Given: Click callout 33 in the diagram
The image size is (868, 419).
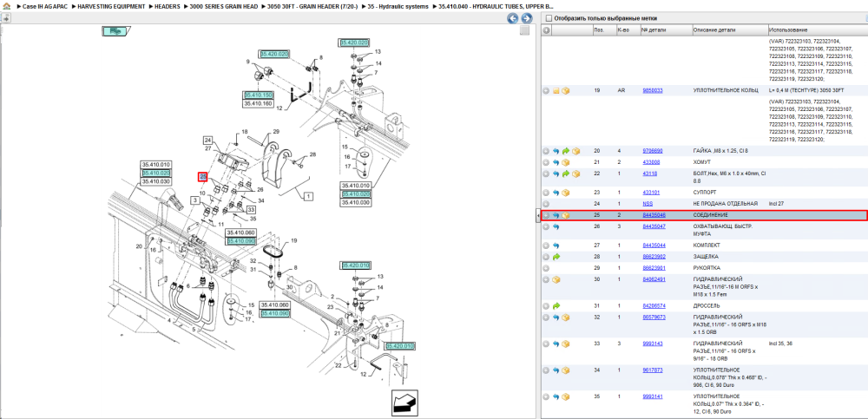Looking at the screenshot, I should click(x=252, y=210).
